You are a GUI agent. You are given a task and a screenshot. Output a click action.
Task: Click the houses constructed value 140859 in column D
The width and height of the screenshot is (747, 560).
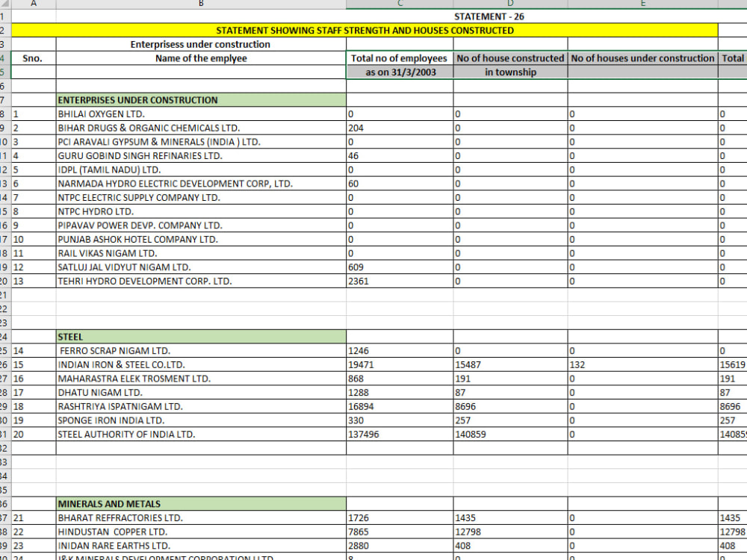tap(510, 435)
